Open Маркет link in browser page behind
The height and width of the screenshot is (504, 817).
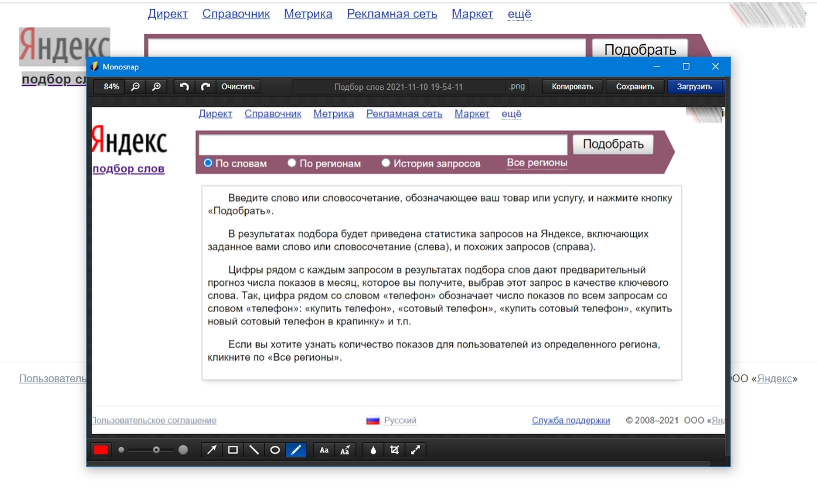pos(473,14)
